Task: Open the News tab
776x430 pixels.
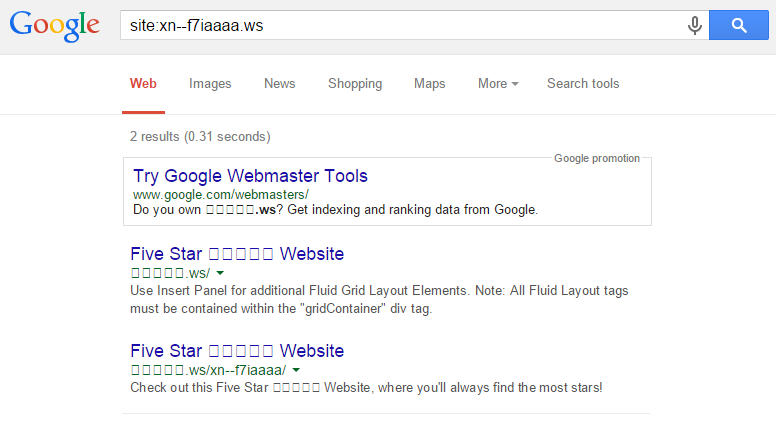Action: coord(279,84)
